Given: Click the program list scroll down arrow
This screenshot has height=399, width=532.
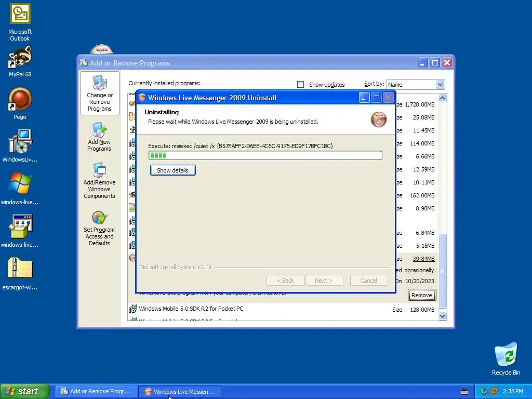Looking at the screenshot, I should coord(443,316).
